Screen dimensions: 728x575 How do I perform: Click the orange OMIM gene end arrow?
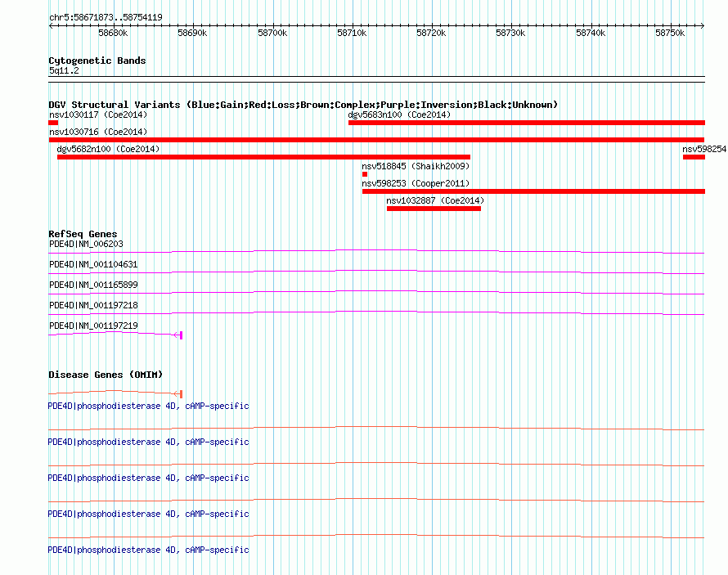coord(178,394)
